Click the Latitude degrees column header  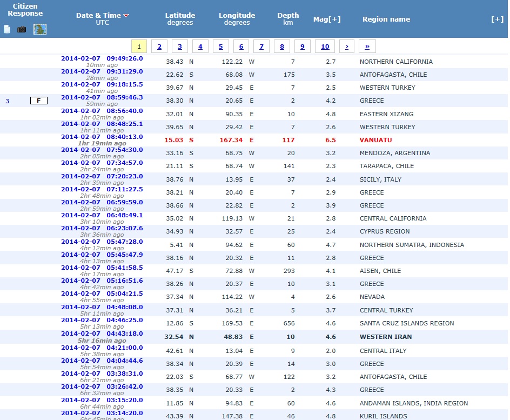pos(180,19)
